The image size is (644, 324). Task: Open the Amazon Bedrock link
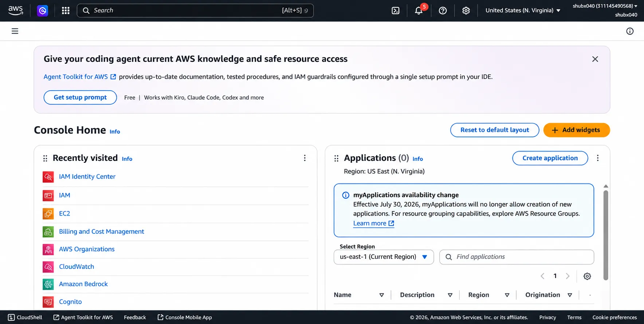[83, 284]
